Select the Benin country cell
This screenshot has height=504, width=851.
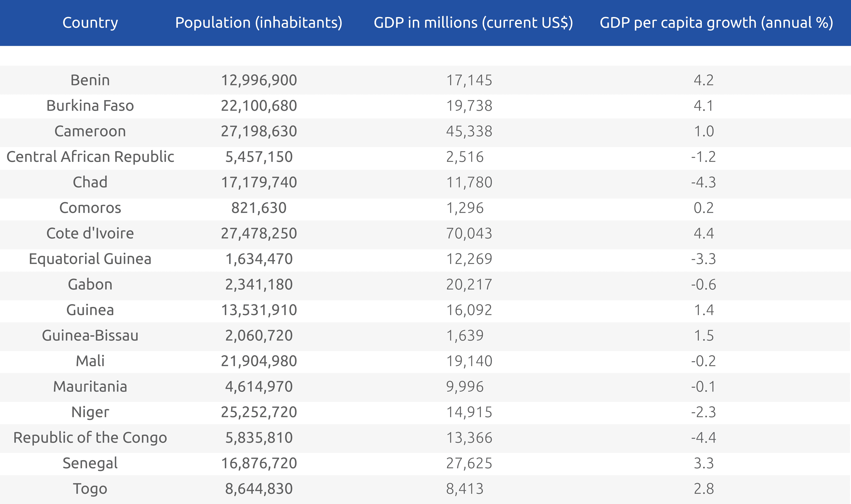[90, 80]
